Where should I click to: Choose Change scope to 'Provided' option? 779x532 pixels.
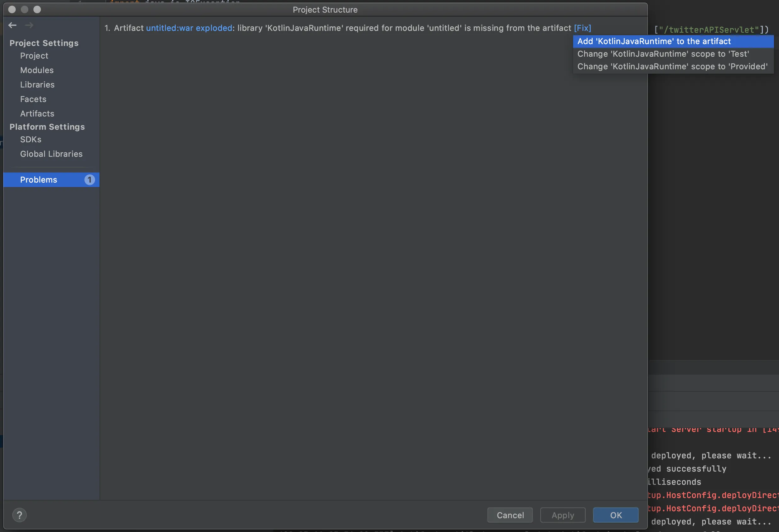tap(672, 67)
